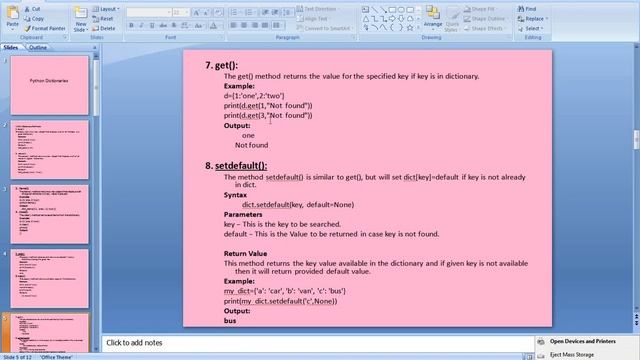Open the Select dropdown
640x360 pixels.
click(x=531, y=28)
